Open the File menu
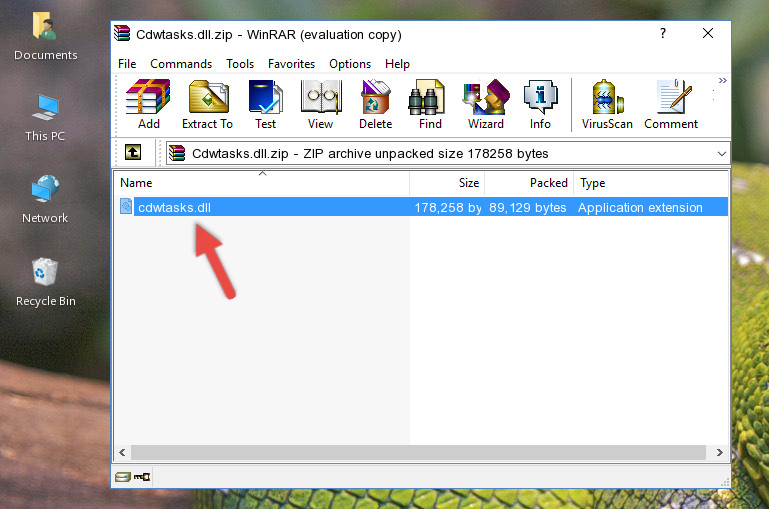769x509 pixels. (x=127, y=64)
